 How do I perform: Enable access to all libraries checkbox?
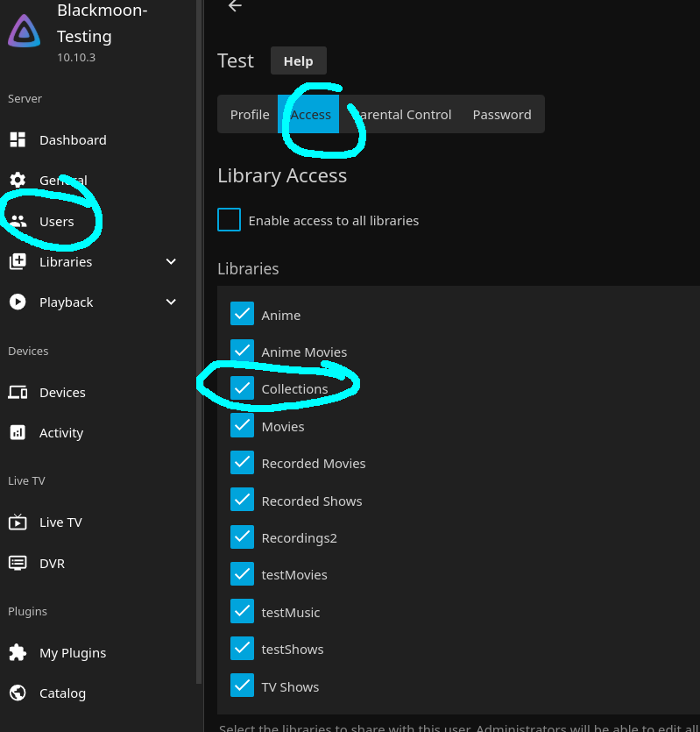[229, 220]
